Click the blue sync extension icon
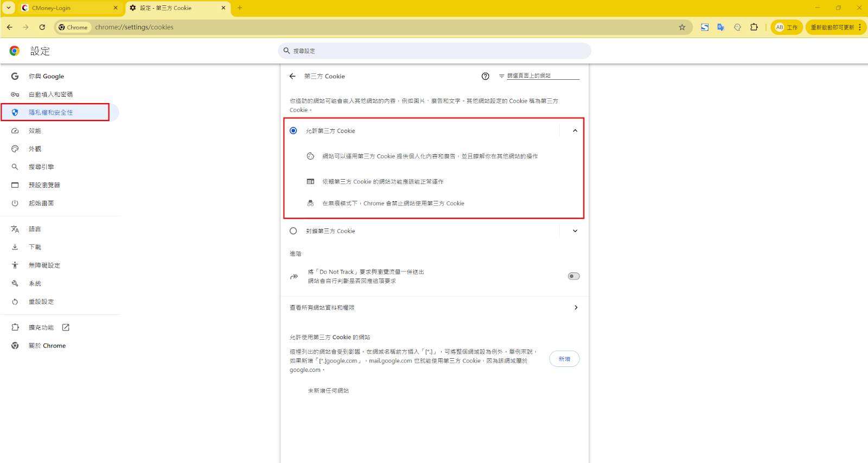The width and height of the screenshot is (868, 463). click(x=705, y=27)
